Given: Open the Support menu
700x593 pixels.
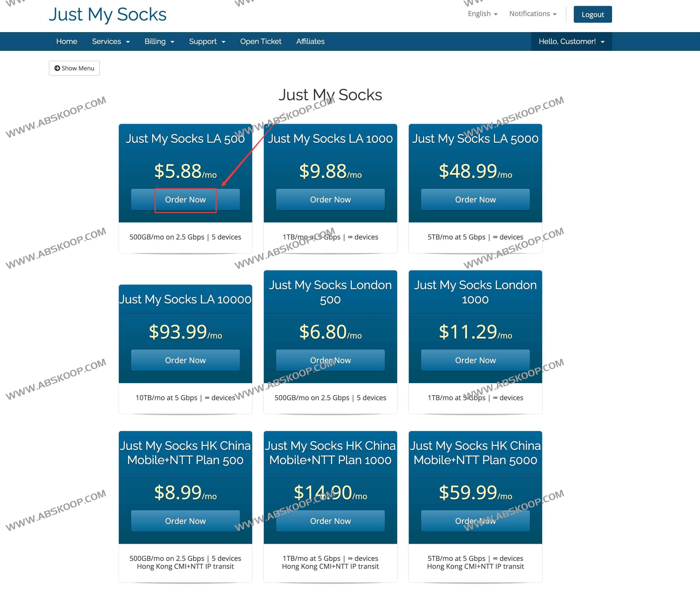Looking at the screenshot, I should [207, 41].
